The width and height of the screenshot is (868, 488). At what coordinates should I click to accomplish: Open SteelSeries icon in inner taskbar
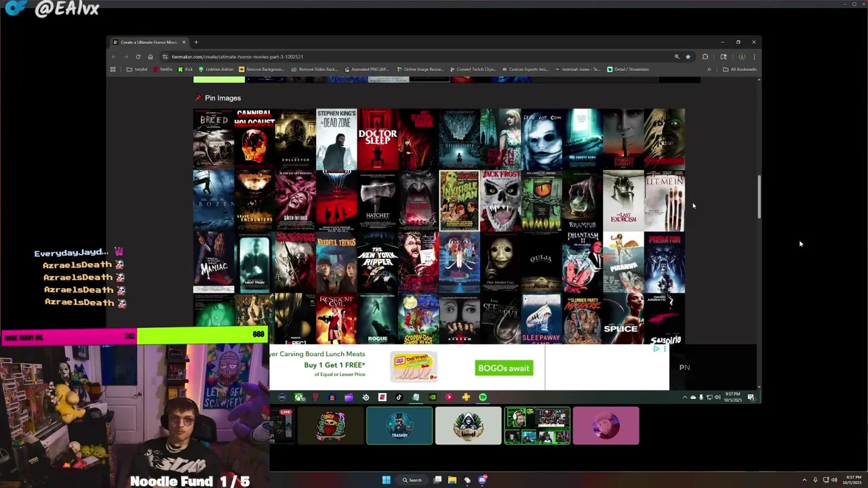pos(366,397)
